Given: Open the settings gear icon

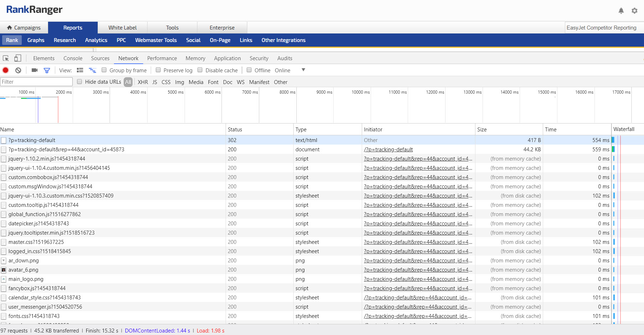Looking at the screenshot, I should tap(634, 11).
